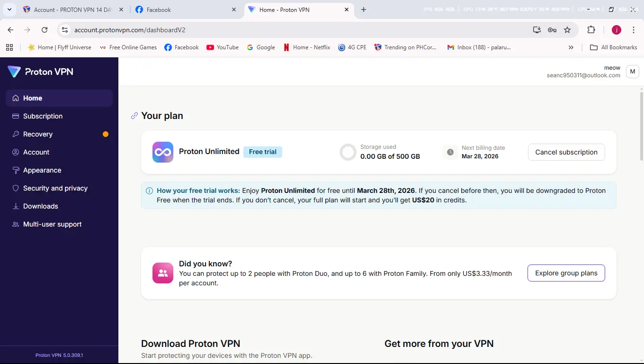Screen dimensions: 644x364
Task: Click the Get more from your VPN heading
Action: 439,344
